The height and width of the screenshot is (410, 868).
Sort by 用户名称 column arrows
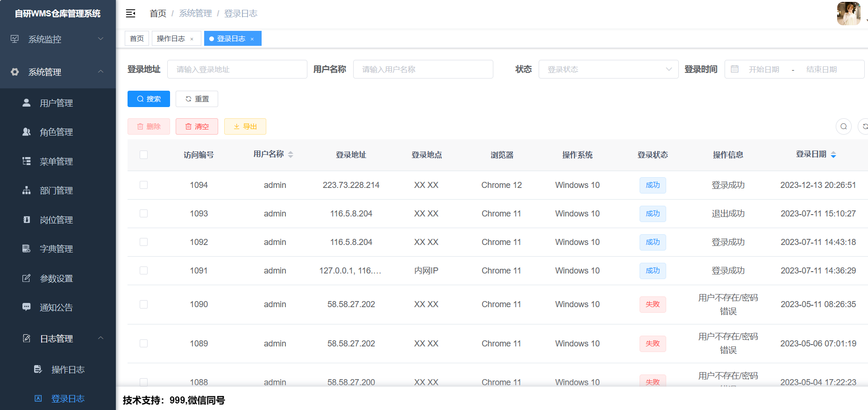tap(291, 154)
